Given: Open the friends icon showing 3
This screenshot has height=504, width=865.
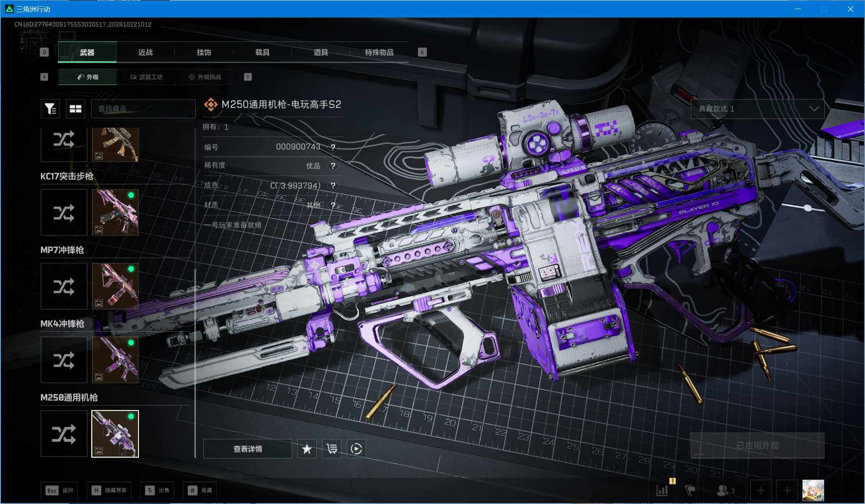Looking at the screenshot, I should coord(726,491).
